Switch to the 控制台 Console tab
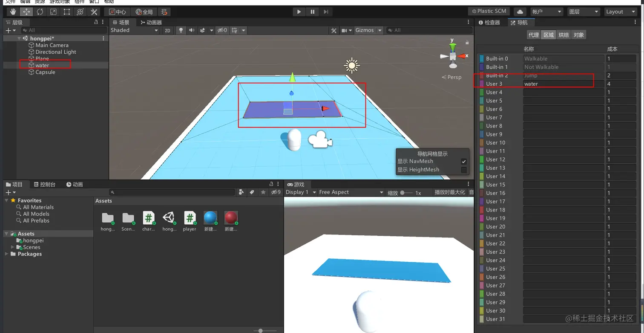 [x=44, y=185]
